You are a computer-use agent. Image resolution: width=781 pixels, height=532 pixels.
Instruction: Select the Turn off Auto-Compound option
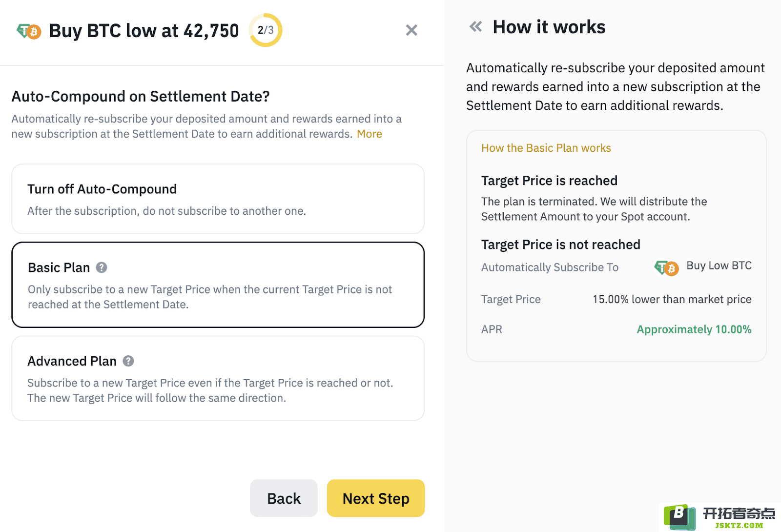click(x=218, y=199)
